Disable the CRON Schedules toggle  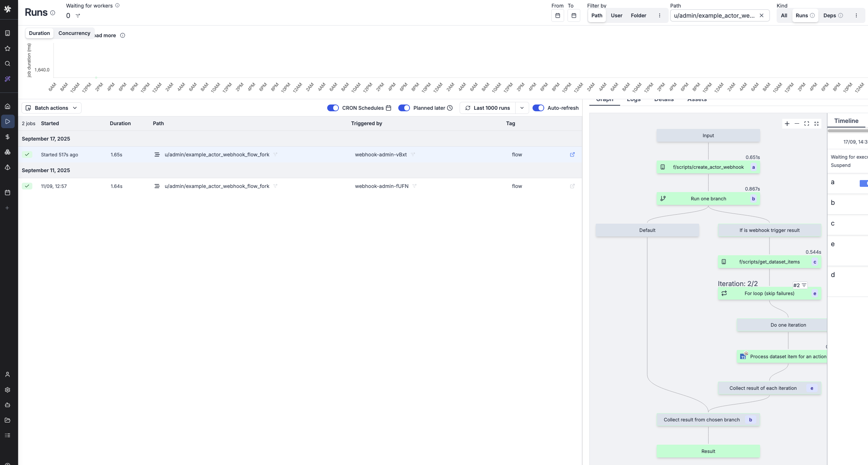point(333,108)
